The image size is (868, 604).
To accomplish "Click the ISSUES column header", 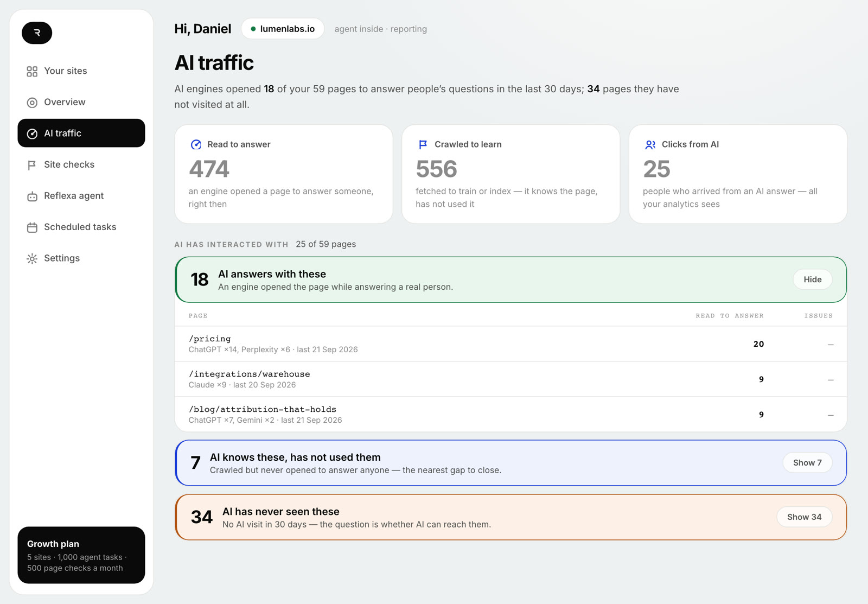I will 818,316.
